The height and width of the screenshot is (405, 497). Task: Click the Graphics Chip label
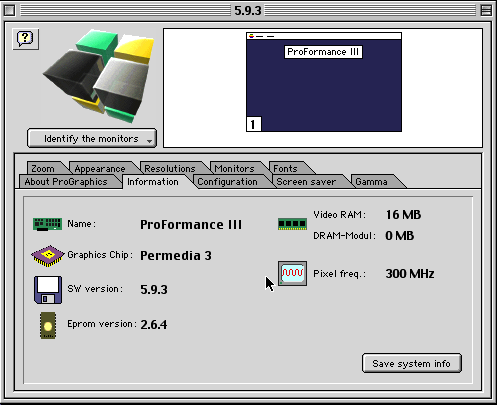pyautogui.click(x=100, y=255)
